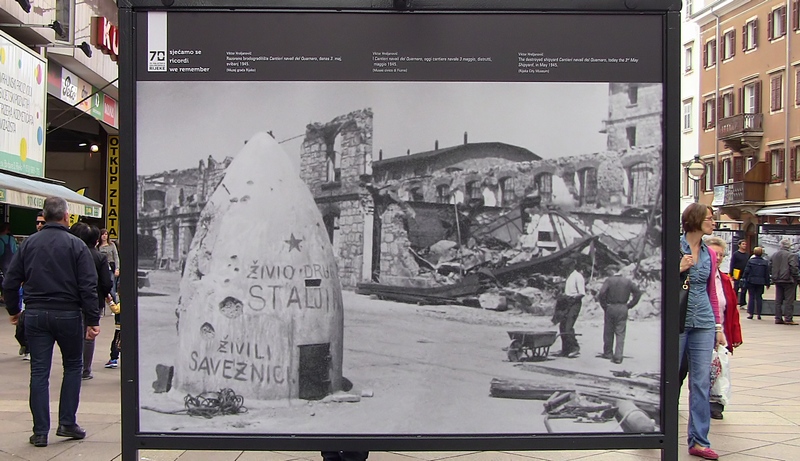Click the small dark door on the bunker
Image resolution: width=800 pixels, height=461 pixels.
point(314,371)
